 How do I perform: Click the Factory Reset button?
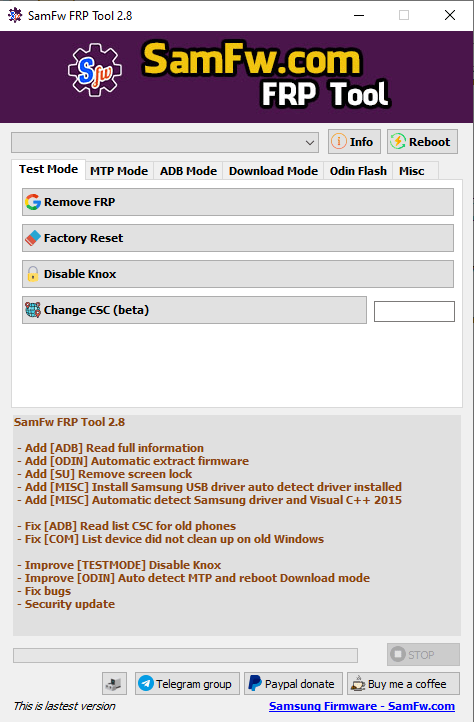point(238,238)
